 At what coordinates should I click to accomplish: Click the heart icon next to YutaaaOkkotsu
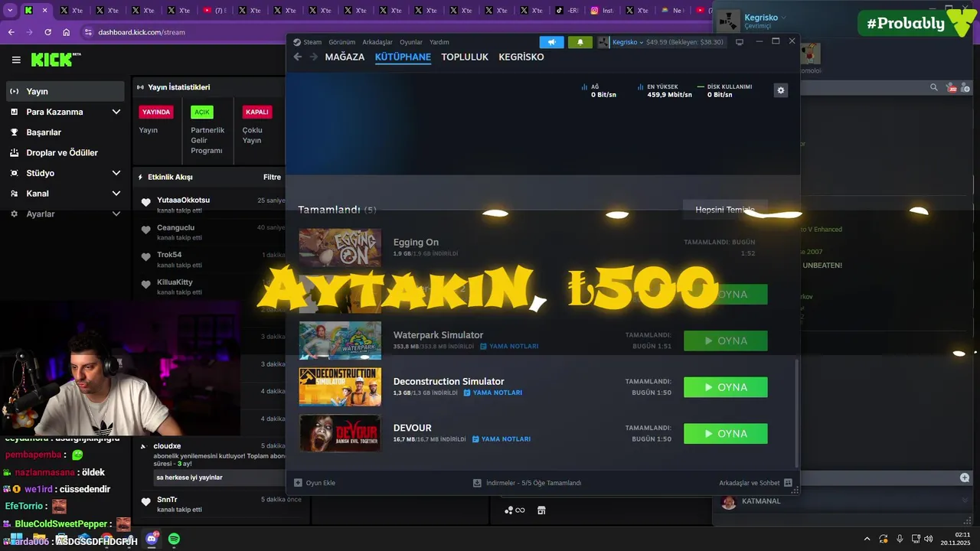[x=146, y=202]
